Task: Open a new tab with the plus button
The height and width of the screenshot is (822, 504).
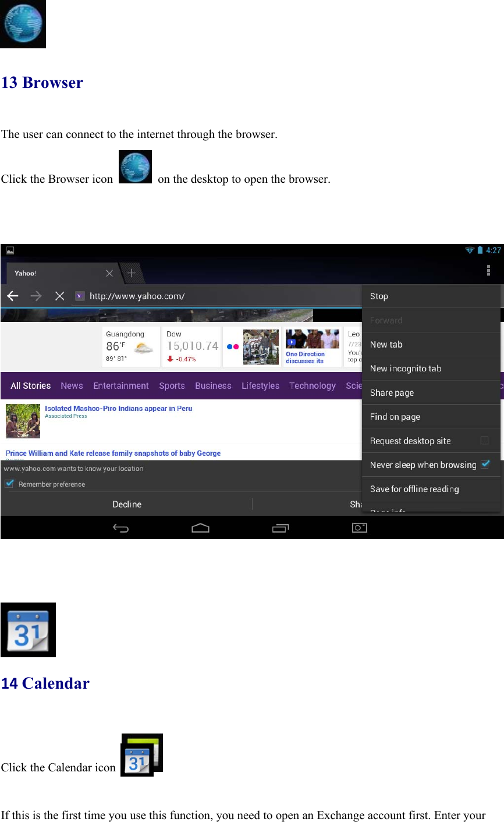Action: coord(132,273)
